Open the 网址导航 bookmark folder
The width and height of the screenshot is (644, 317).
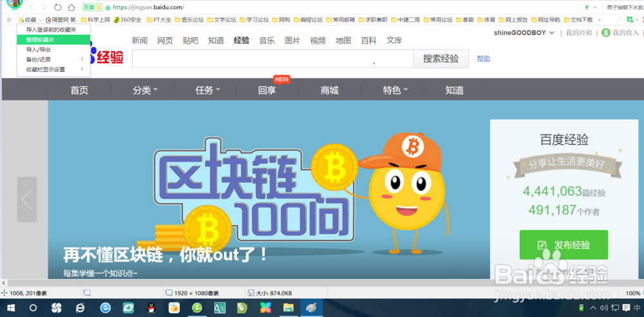pos(545,20)
